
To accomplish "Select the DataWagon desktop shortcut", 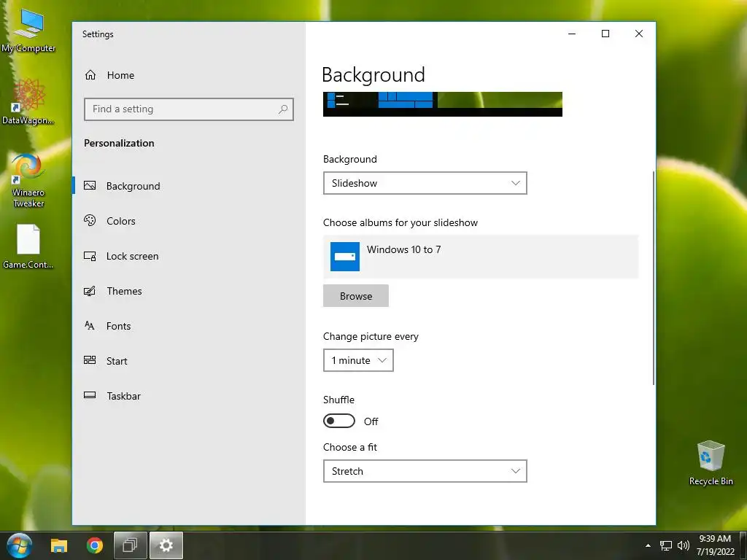I will pos(28,102).
